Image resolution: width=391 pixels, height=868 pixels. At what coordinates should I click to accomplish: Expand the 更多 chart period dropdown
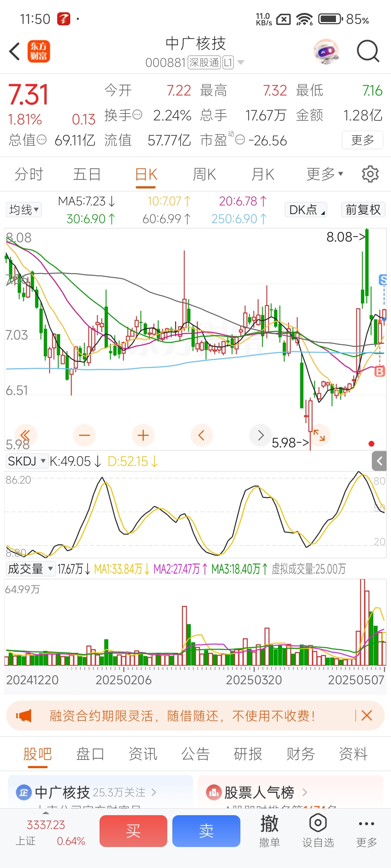point(324,174)
